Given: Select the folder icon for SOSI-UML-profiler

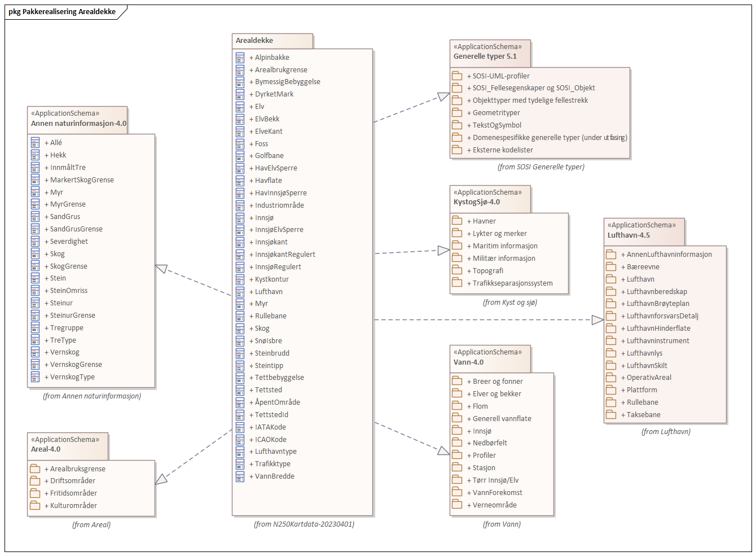Looking at the screenshot, I should point(457,76).
